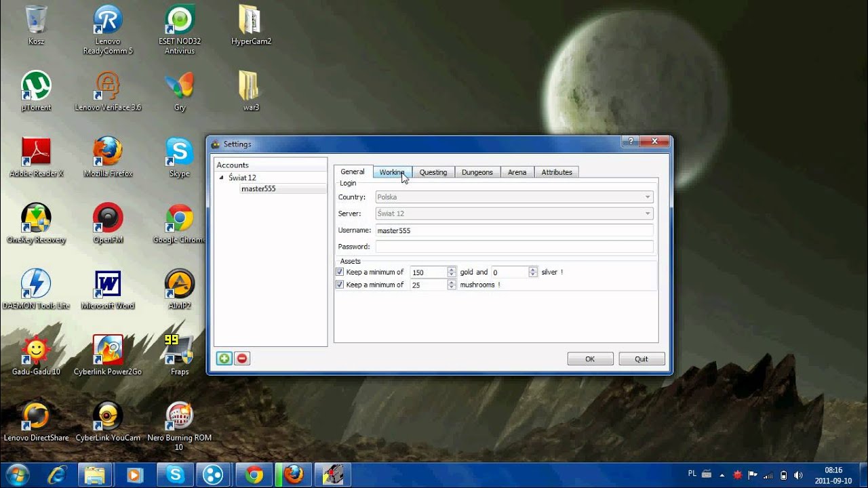Increase the minimum gold spinner value

click(x=452, y=269)
